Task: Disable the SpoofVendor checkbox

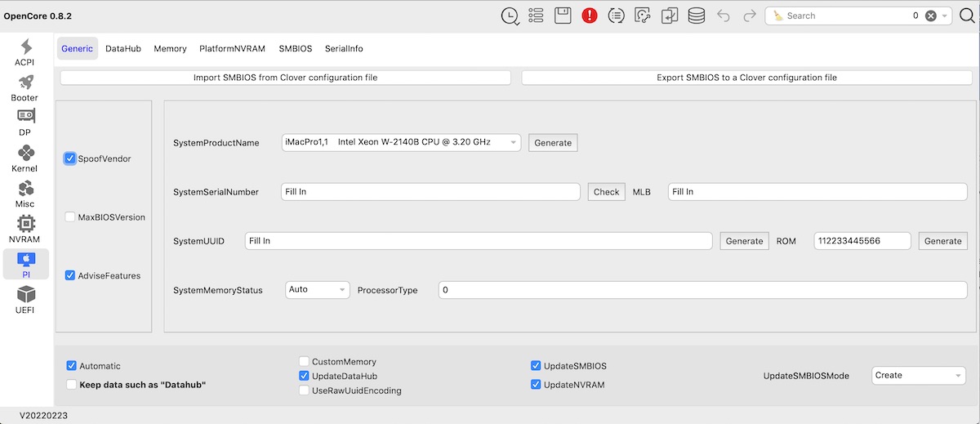Action: (70, 158)
